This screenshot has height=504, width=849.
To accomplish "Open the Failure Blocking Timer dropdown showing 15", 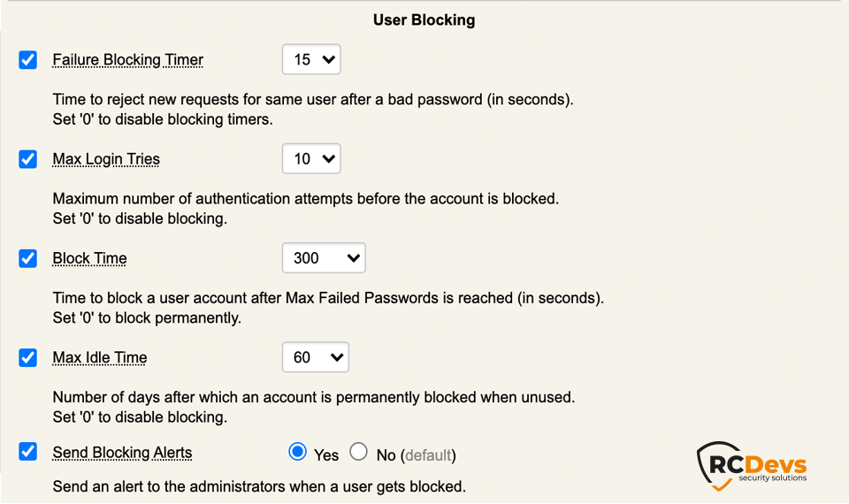I will coord(311,60).
